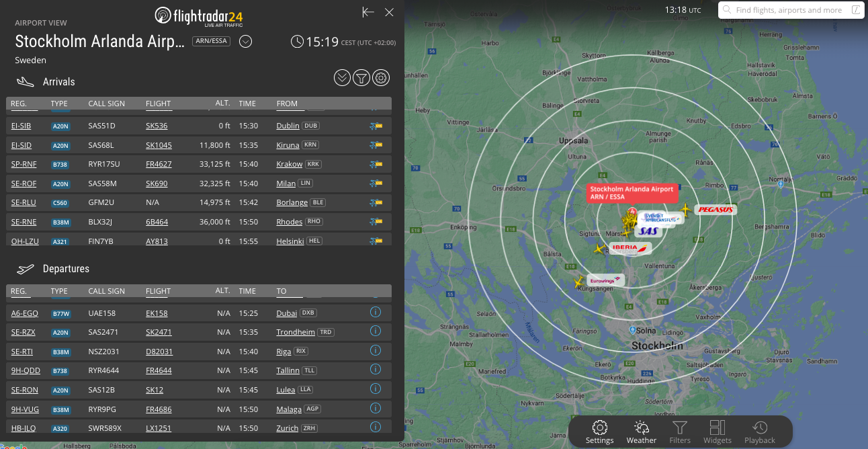Click the live-track icon for FR4627 row
The width and height of the screenshot is (868, 449).
pos(376,164)
